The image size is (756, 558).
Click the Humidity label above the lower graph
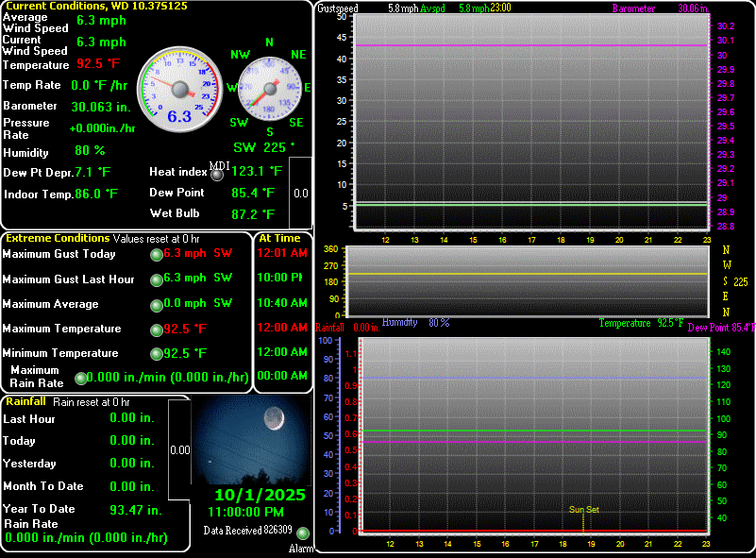[399, 323]
